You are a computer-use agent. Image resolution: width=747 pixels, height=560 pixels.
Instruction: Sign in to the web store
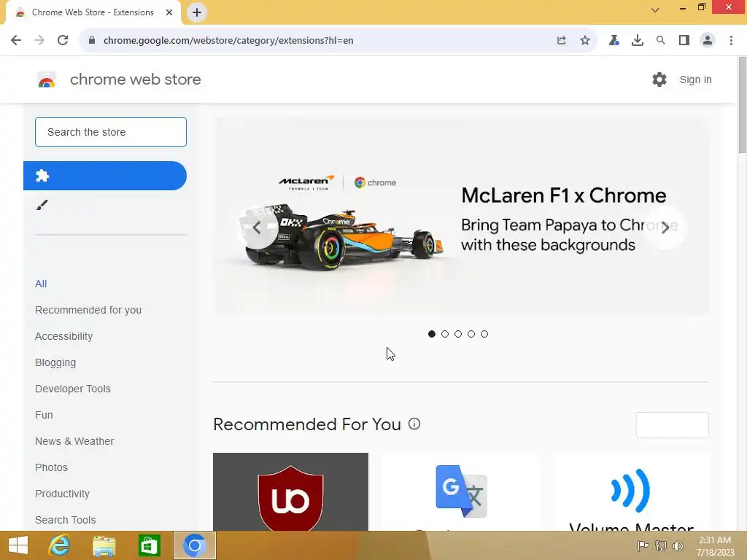coord(695,79)
